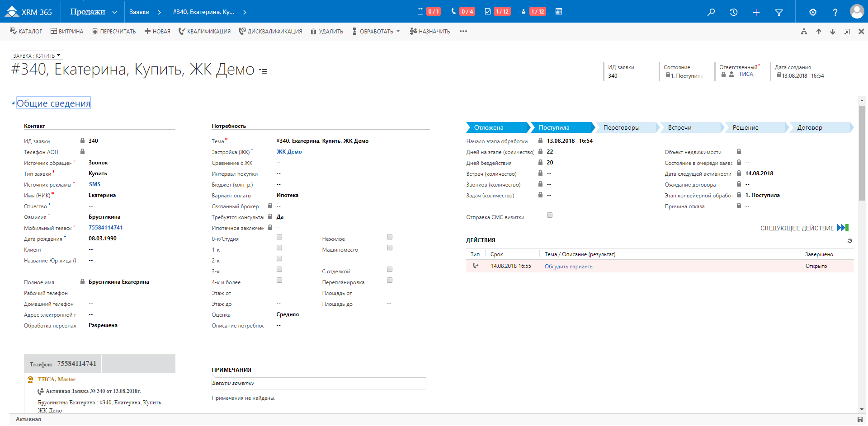Click the notes input field
The width and height of the screenshot is (868, 426).
[319, 383]
